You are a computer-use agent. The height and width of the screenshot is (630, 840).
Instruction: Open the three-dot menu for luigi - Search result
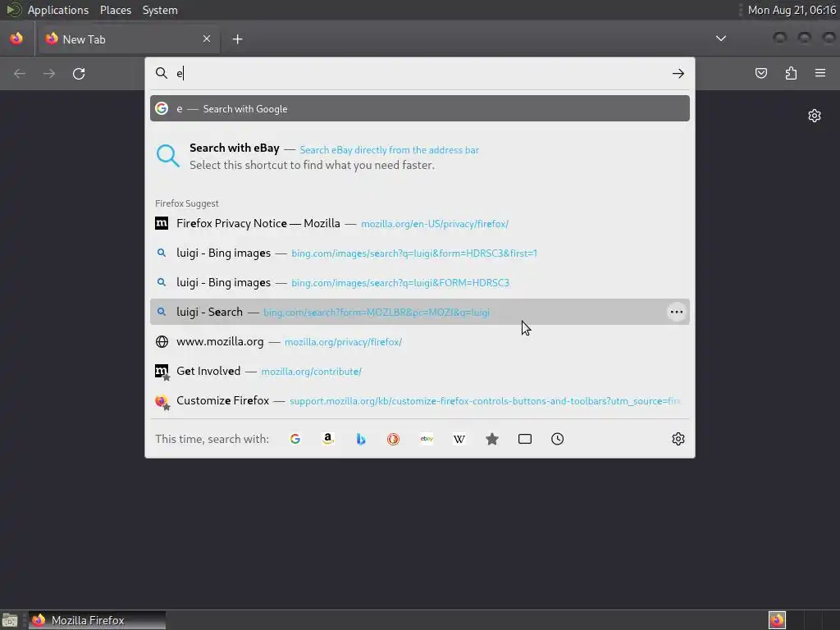click(x=677, y=312)
